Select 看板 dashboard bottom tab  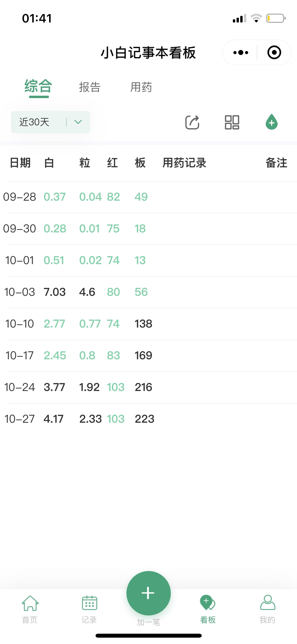click(x=208, y=609)
